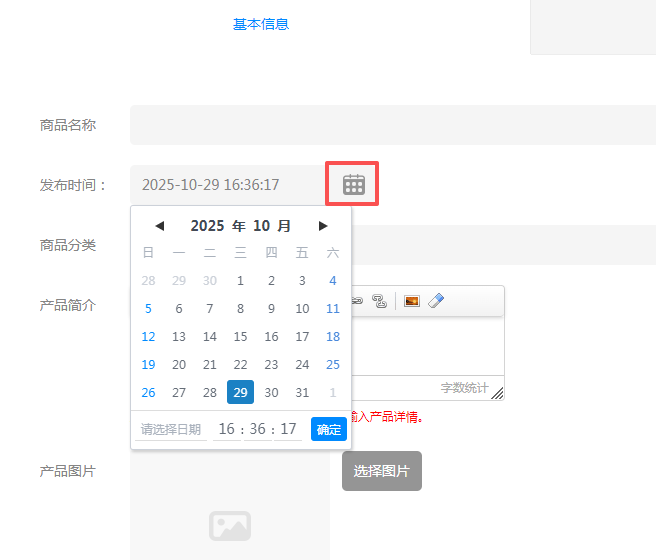Click 确定 button in date picker

click(x=328, y=429)
